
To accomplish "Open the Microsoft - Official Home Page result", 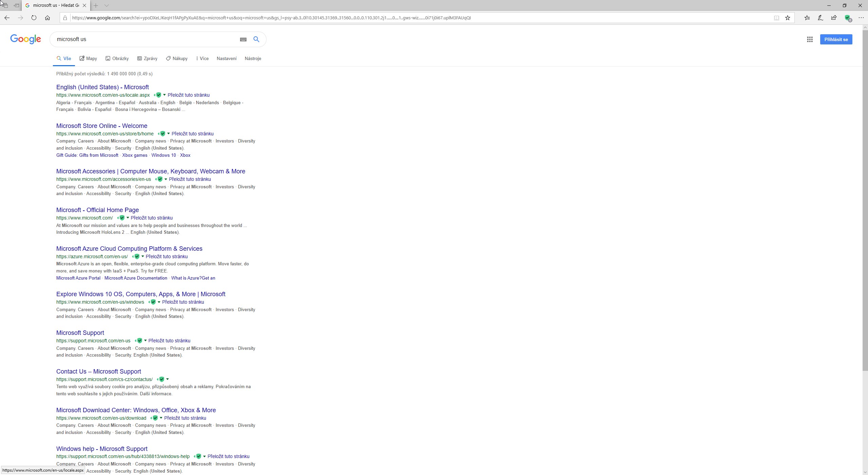I will (97, 210).
